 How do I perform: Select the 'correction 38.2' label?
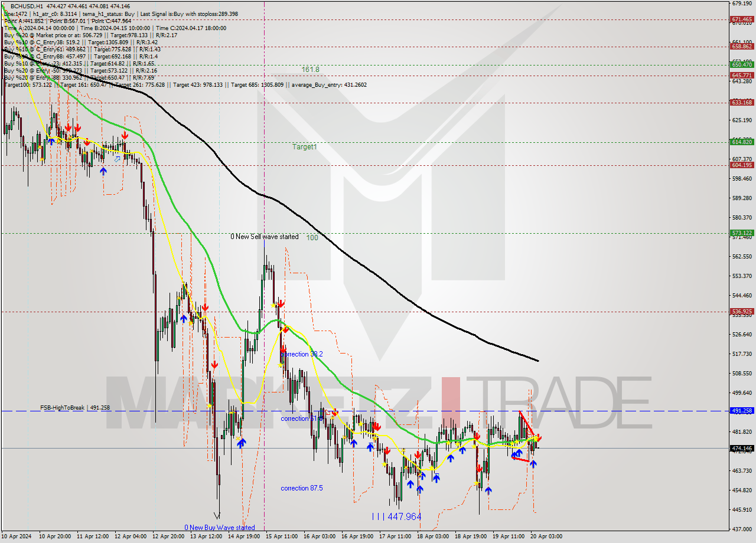pyautogui.click(x=302, y=354)
